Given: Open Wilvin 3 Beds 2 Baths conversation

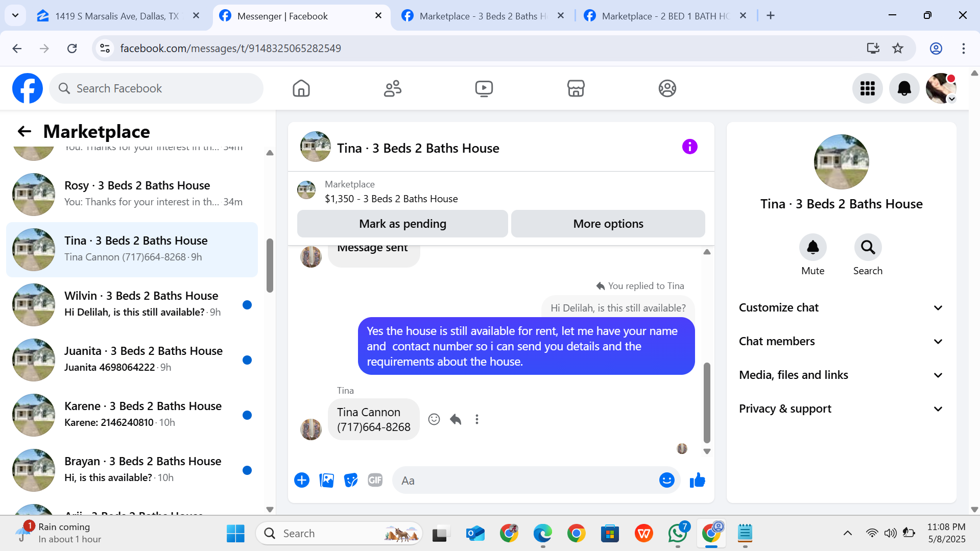Looking at the screenshot, I should click(132, 305).
